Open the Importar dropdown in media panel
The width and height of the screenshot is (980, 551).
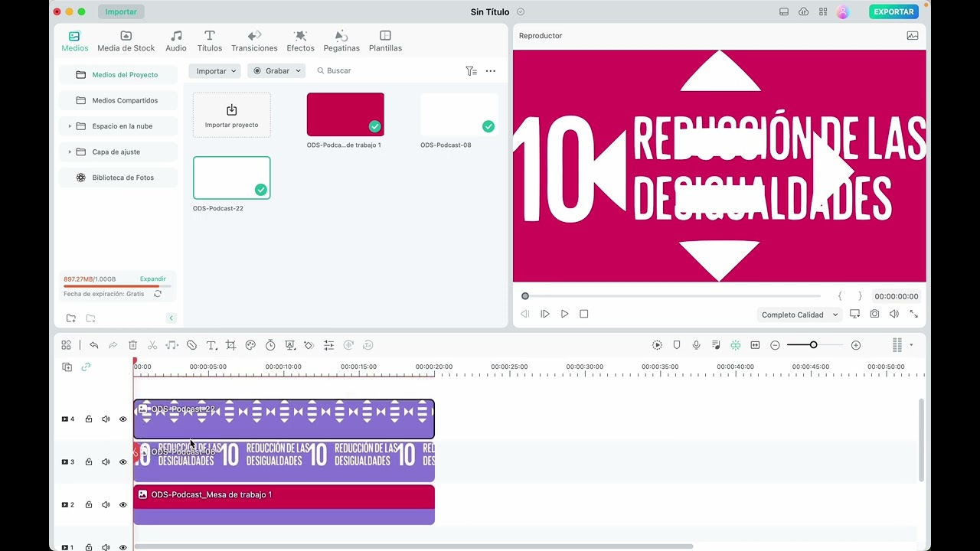click(215, 70)
